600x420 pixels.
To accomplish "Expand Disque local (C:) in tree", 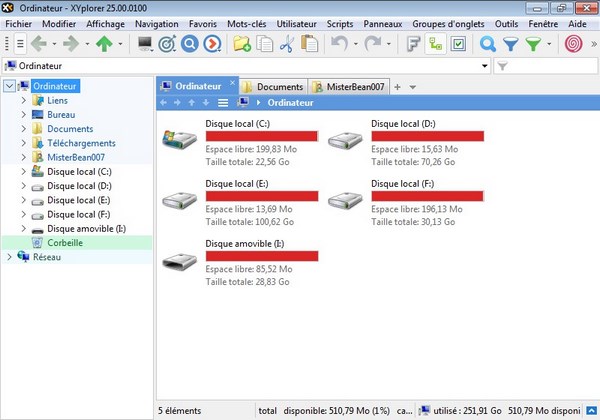I will coord(24,171).
